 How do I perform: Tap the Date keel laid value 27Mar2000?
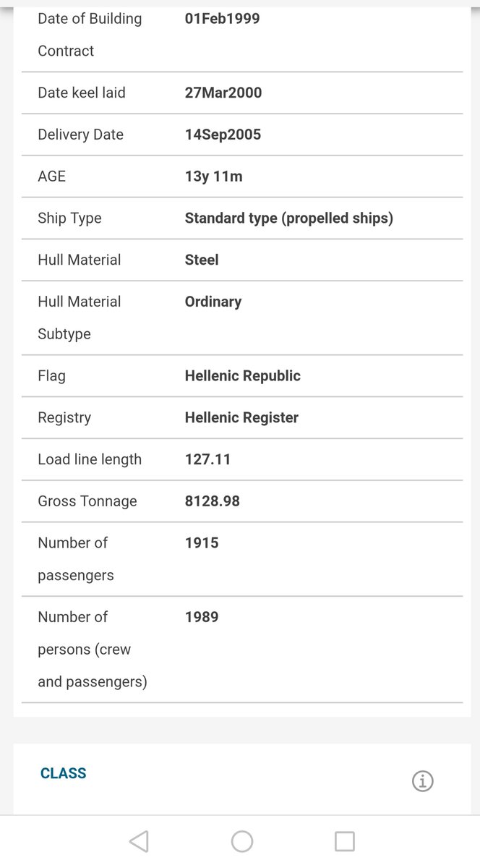[223, 93]
